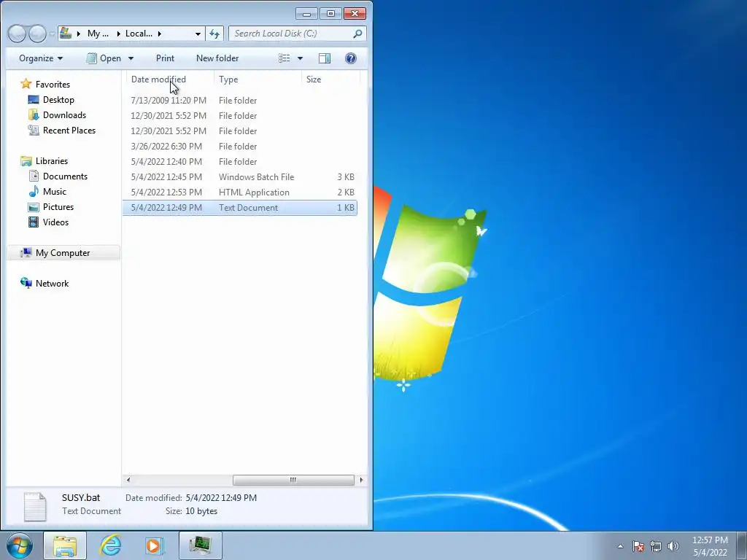Click the clock showing 12:57 PM
Screen dimensions: 747x560
710,540
